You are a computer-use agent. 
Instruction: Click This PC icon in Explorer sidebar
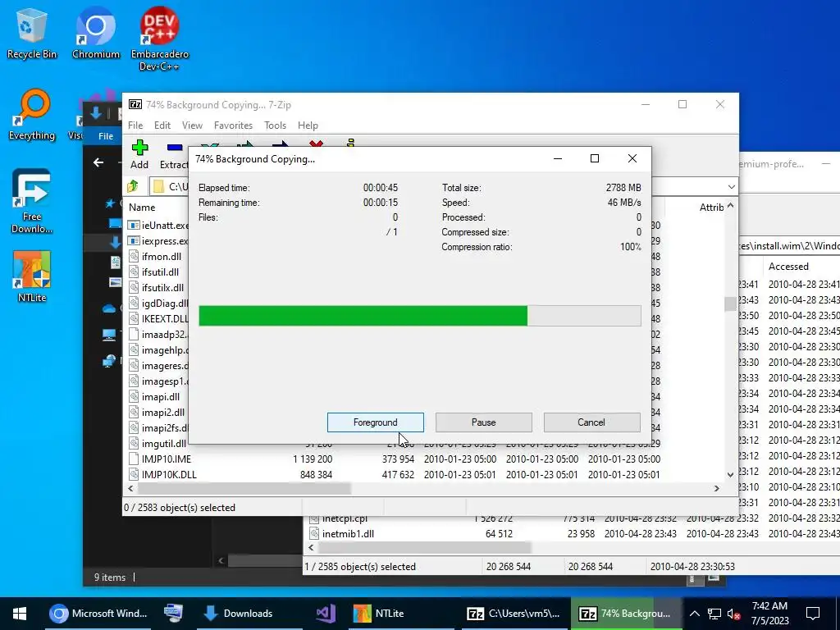click(x=109, y=336)
